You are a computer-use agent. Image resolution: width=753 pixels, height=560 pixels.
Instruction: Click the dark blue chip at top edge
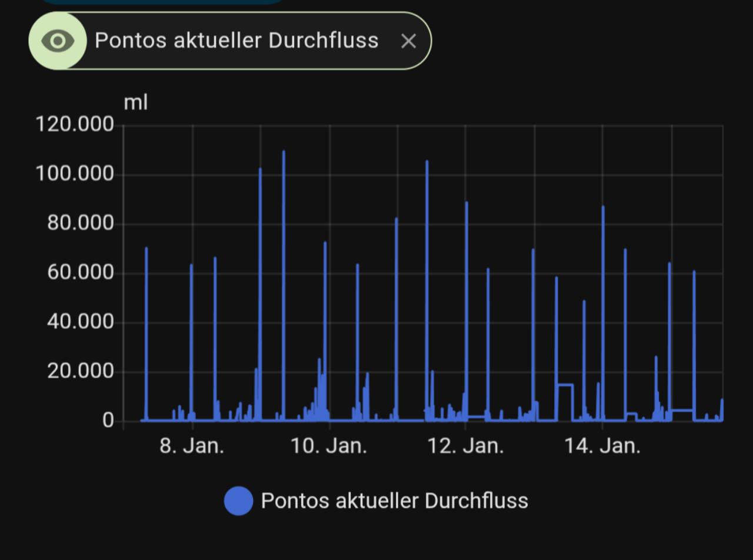click(x=162, y=2)
